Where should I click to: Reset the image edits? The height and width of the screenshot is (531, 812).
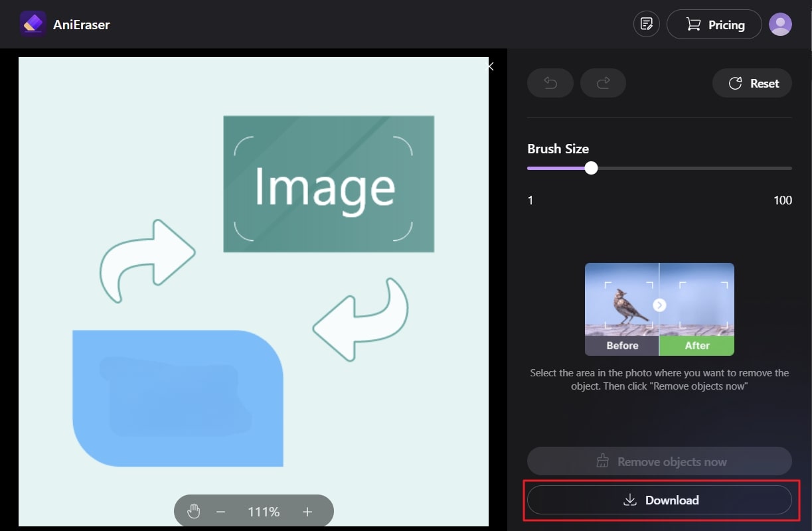click(752, 83)
